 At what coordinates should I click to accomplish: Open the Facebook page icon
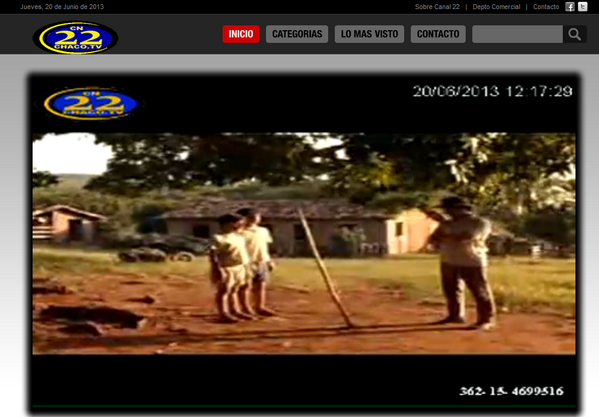click(x=570, y=7)
